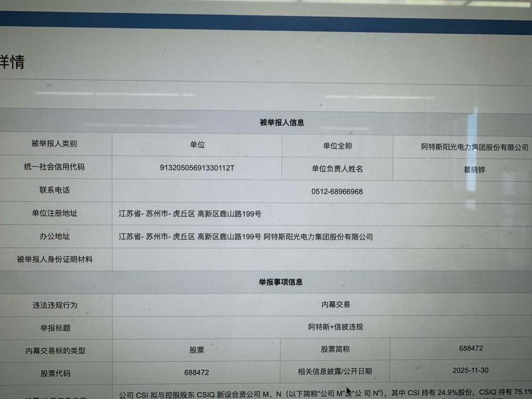Select the 股票简称 label

(335, 349)
